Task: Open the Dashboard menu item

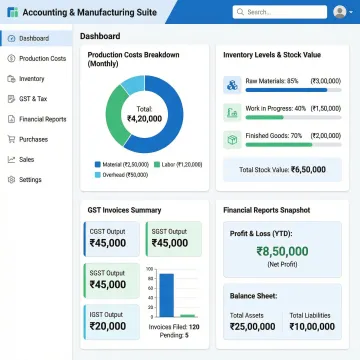Action: [36, 38]
